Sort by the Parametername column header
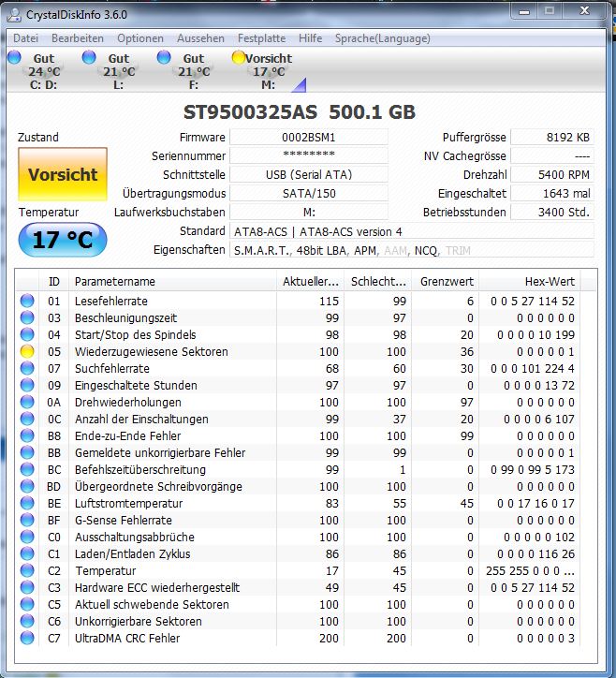The width and height of the screenshot is (616, 678). point(173,282)
